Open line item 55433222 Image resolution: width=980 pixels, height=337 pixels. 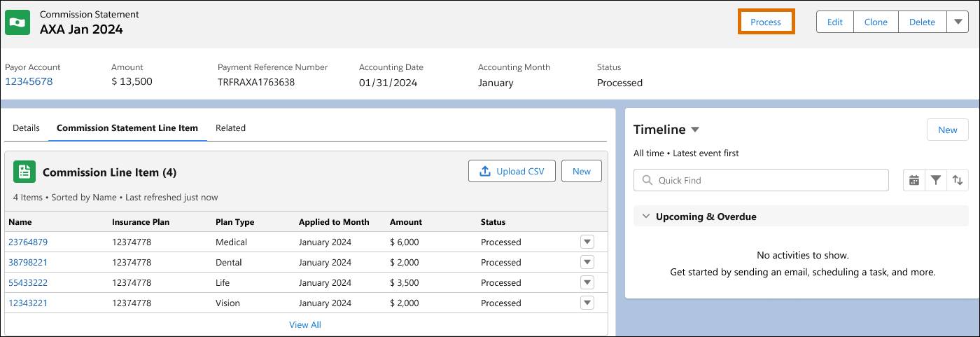tap(28, 282)
